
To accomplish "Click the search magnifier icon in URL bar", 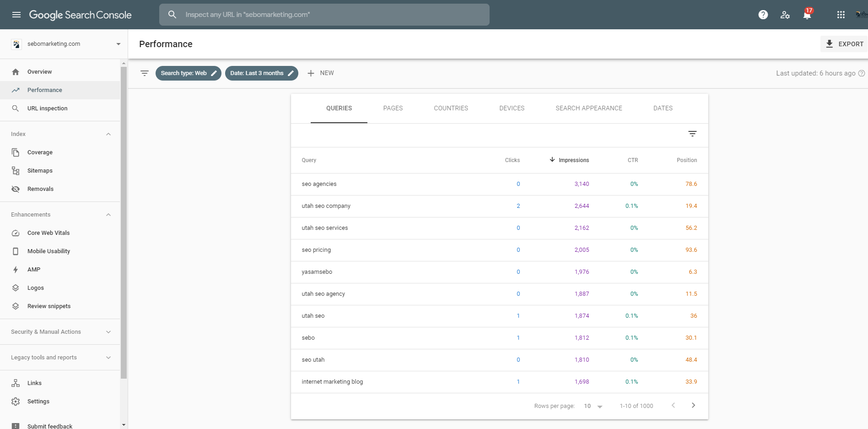I will point(172,15).
